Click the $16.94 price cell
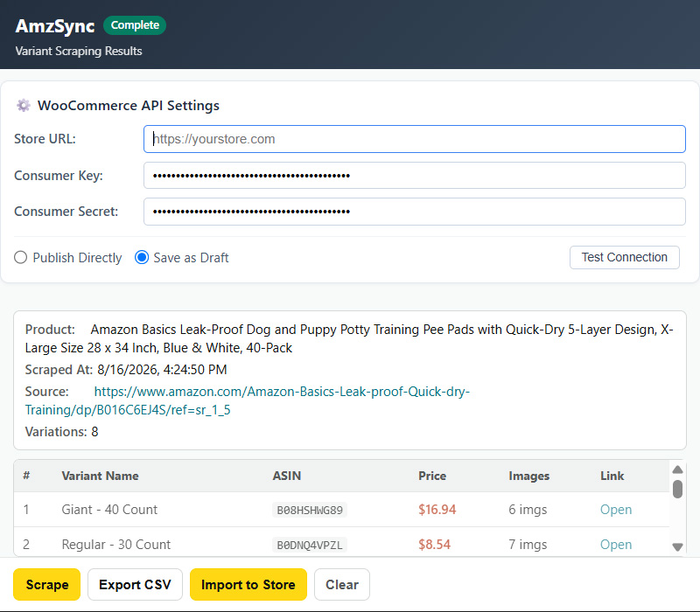 (x=437, y=510)
